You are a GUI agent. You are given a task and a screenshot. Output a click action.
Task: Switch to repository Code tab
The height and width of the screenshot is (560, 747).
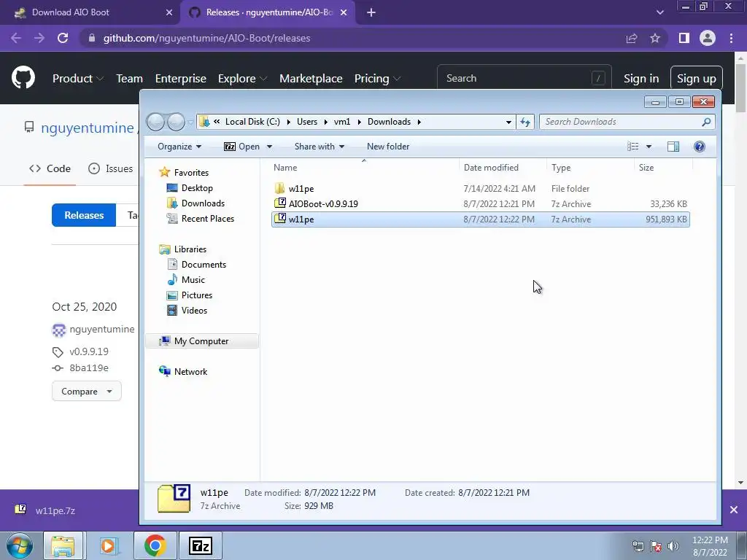coord(50,168)
